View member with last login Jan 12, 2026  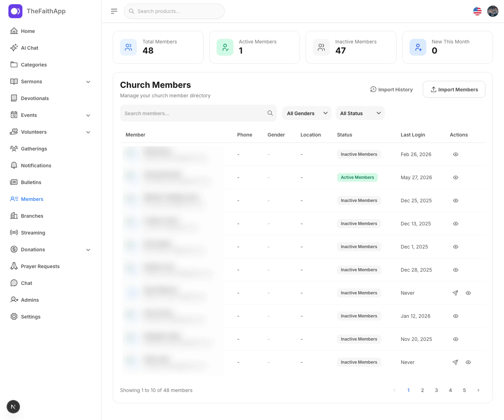point(456,316)
